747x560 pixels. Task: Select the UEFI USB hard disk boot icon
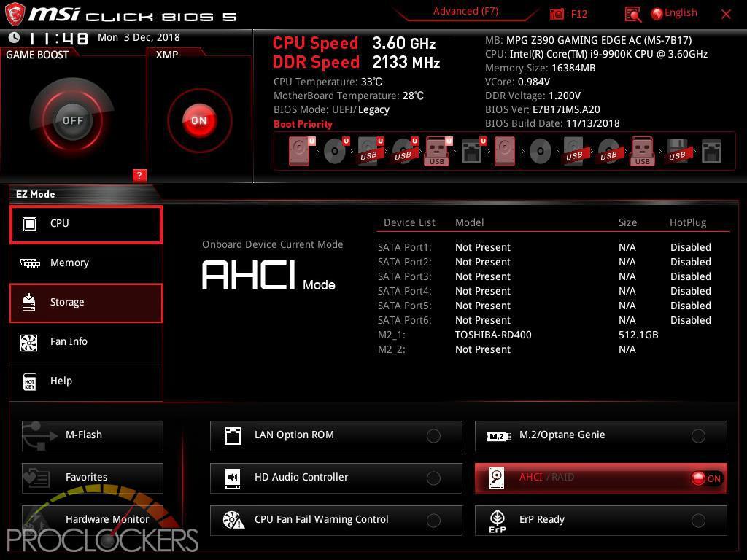[x=371, y=151]
